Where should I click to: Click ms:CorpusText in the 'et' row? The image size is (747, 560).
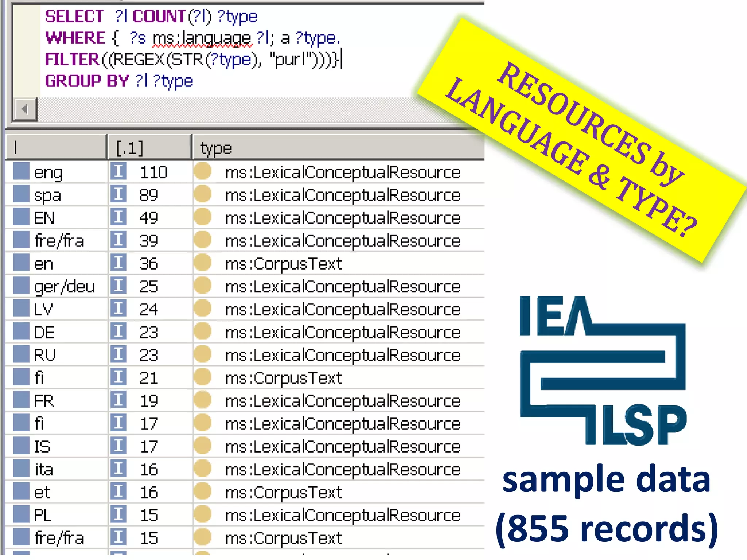(x=283, y=493)
